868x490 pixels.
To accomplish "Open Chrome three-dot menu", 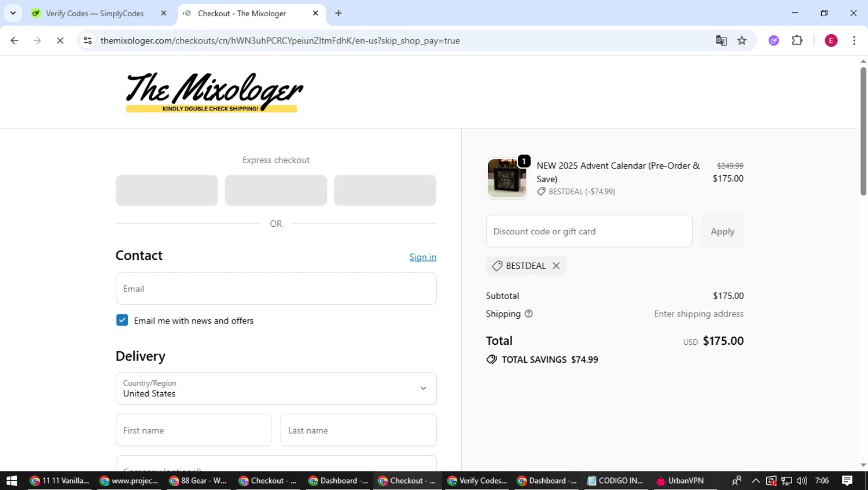I will point(854,40).
